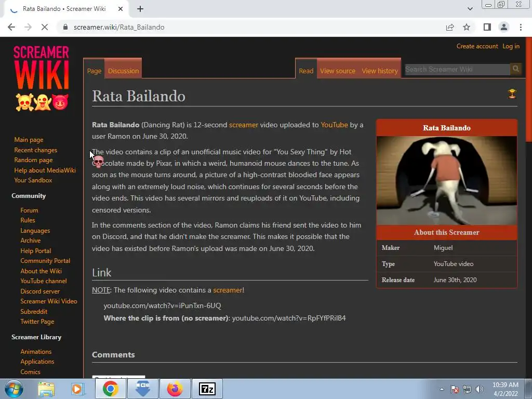Screen dimensions: 532x399
Task: Open the Community Portal link
Action: click(x=45, y=261)
